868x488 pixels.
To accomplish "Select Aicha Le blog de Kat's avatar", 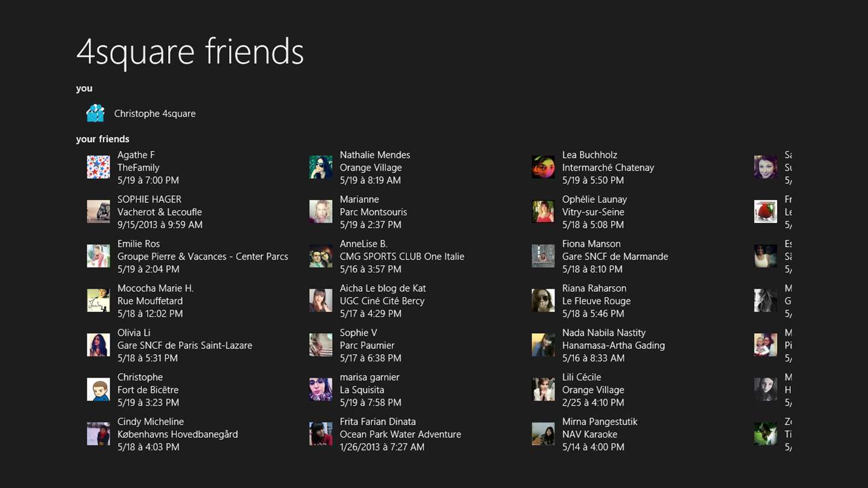I will point(321,301).
